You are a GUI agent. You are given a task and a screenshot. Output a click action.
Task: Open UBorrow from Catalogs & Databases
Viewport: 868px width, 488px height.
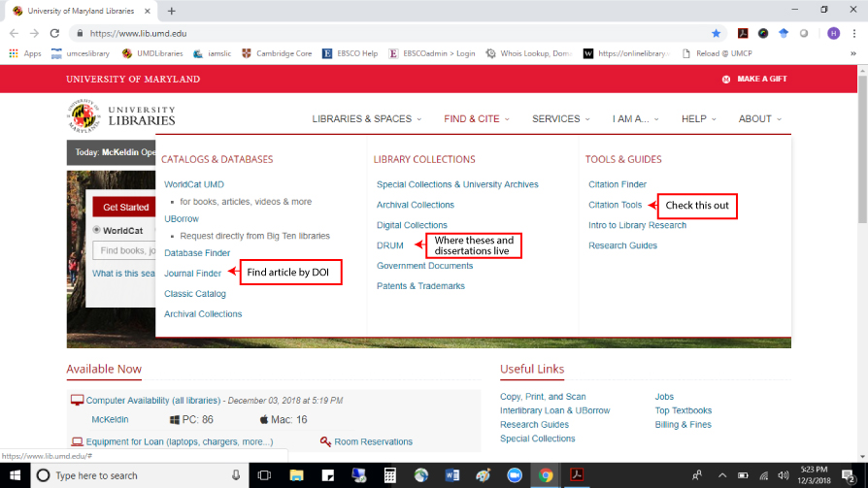[x=182, y=219]
